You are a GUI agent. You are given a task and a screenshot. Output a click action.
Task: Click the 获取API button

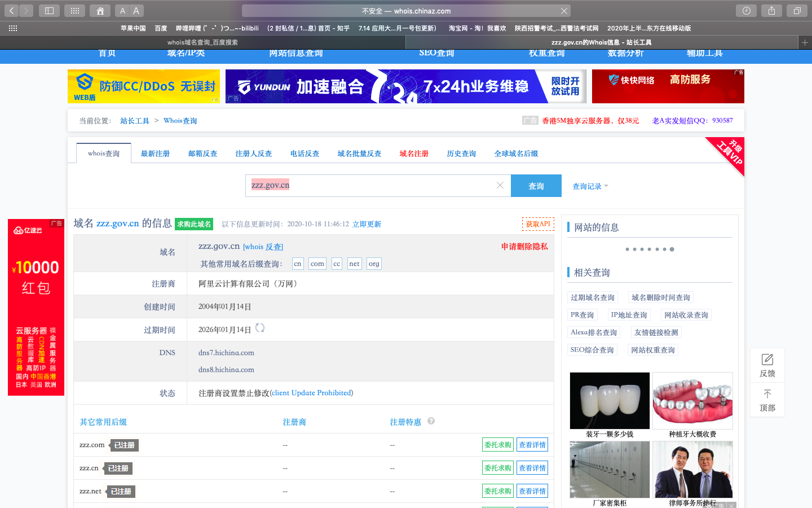point(538,224)
